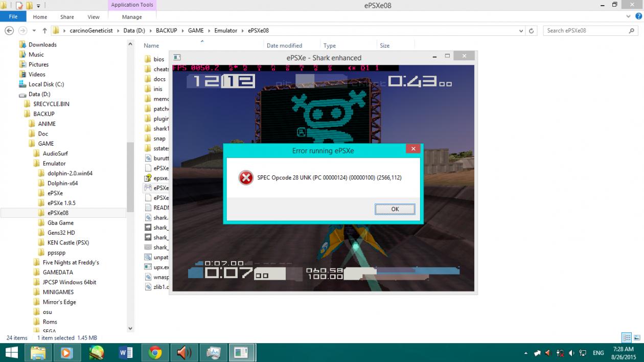Select the osu folder in the tree
This screenshot has width=644, height=362.
click(47, 312)
